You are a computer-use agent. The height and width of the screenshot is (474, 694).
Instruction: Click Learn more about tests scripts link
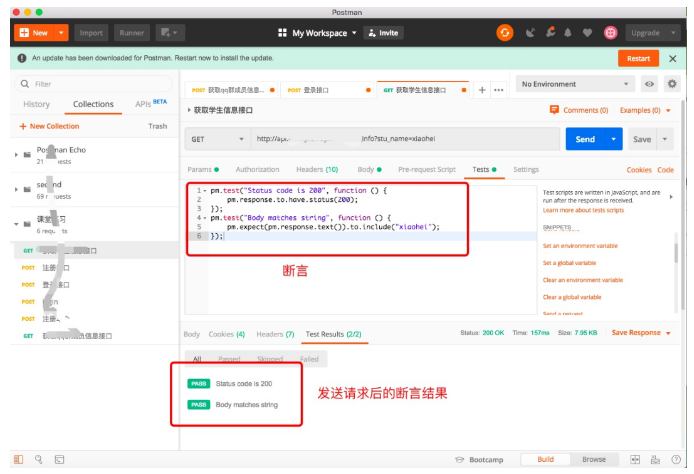click(583, 210)
